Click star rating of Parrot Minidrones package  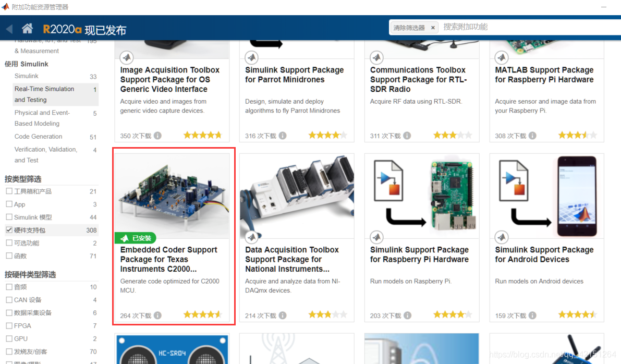pyautogui.click(x=327, y=135)
